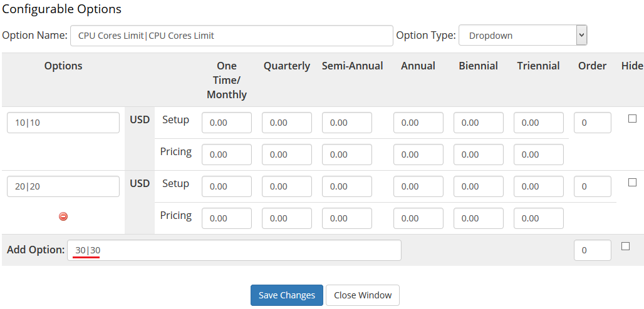Click 10|10 Pricing Annual field
The width and height of the screenshot is (644, 309).
point(418,154)
